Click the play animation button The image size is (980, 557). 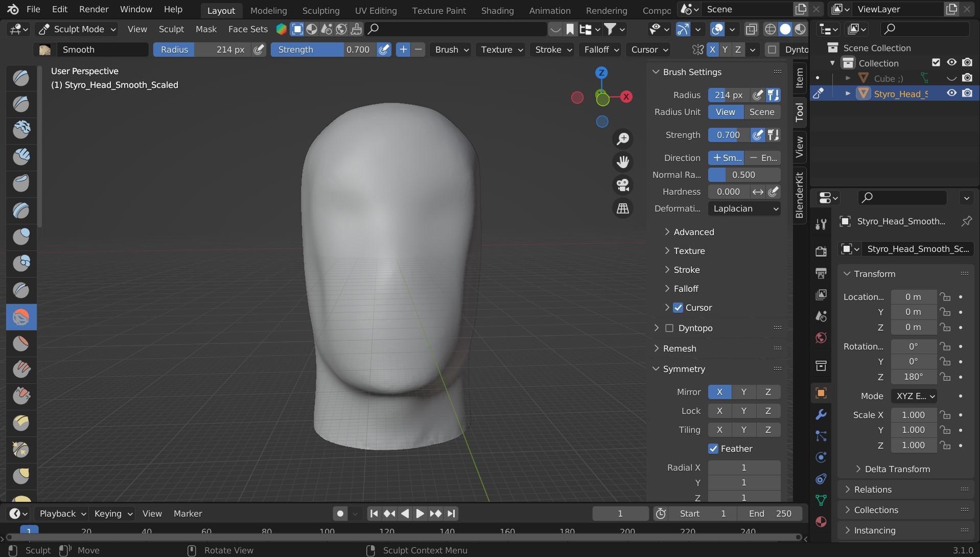point(420,514)
